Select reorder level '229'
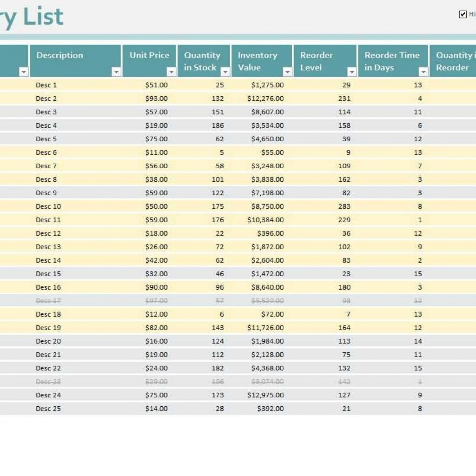The width and height of the screenshot is (476, 476). [x=344, y=220]
